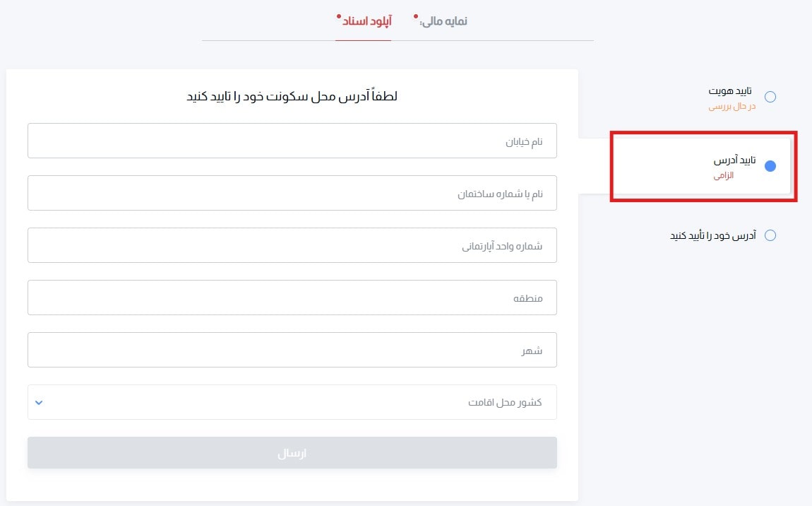The height and width of the screenshot is (506, 812).
Task: Click the red asterisk beside نمایه مالی
Action: (x=417, y=16)
